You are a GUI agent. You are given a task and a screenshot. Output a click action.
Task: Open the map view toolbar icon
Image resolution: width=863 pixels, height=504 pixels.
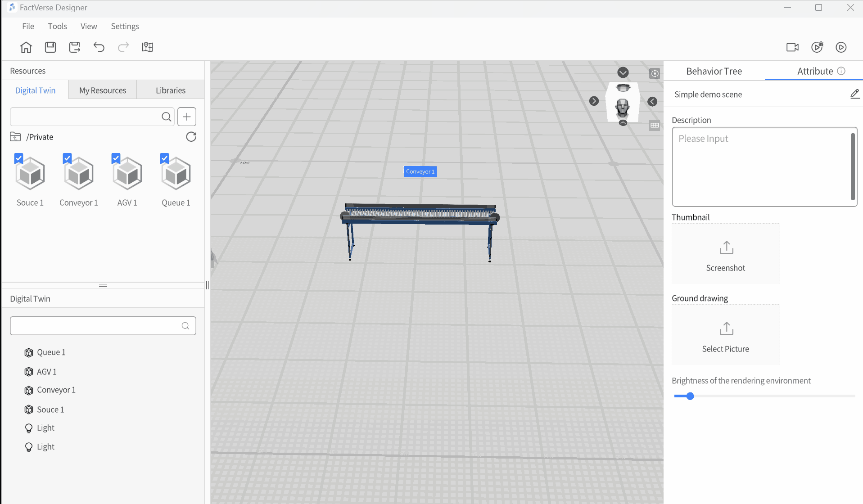pyautogui.click(x=148, y=47)
